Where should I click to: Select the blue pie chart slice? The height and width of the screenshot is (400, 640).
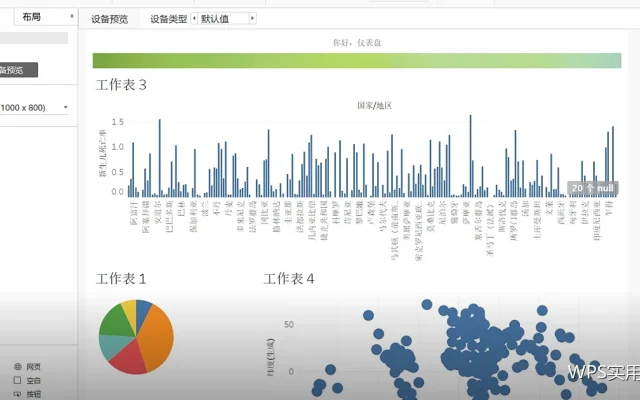[142, 311]
